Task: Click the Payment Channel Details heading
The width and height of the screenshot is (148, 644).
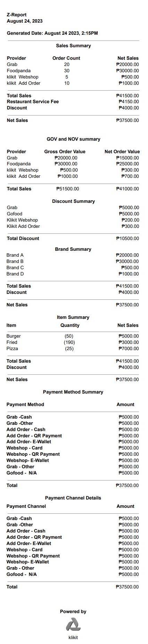Action: pyautogui.click(x=73, y=498)
